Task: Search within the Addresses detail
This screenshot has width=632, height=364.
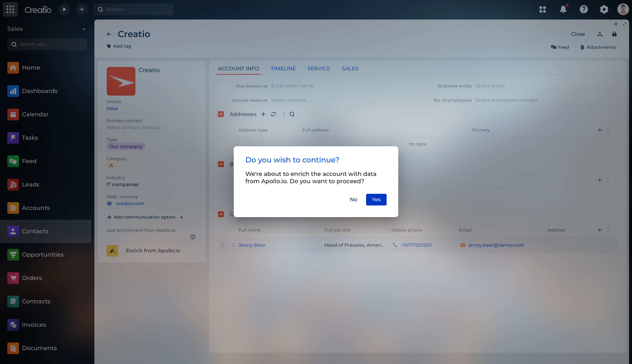Action: (292, 114)
